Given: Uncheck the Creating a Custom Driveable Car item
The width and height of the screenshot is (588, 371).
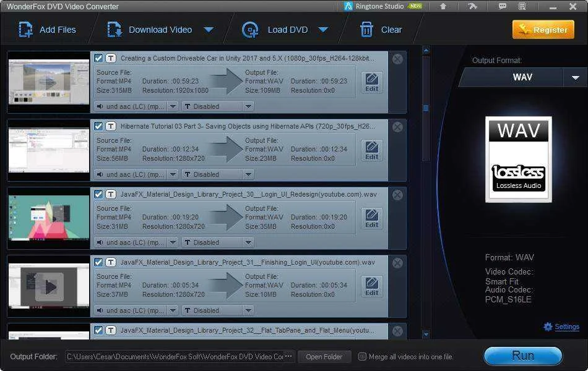Looking at the screenshot, I should [98, 58].
